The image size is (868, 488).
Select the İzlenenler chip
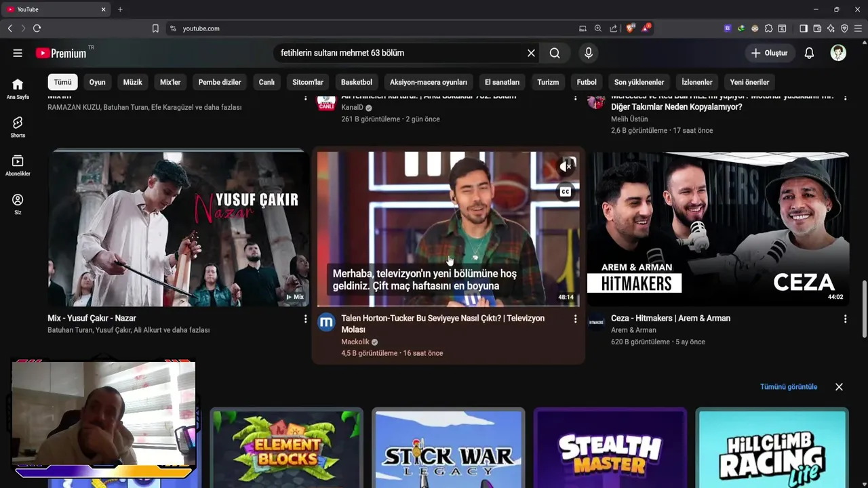(697, 82)
